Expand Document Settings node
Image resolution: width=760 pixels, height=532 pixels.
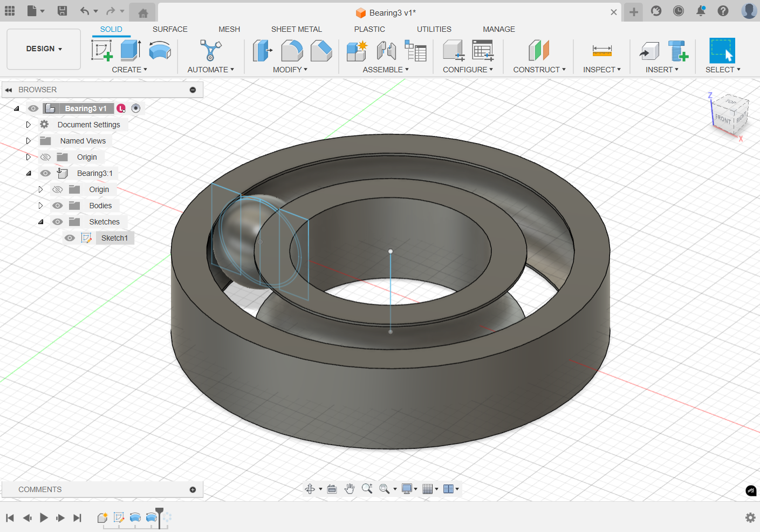29,125
